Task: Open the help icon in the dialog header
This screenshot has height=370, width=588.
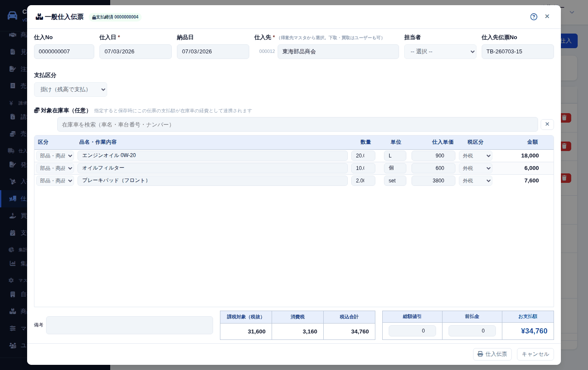Action: (534, 17)
